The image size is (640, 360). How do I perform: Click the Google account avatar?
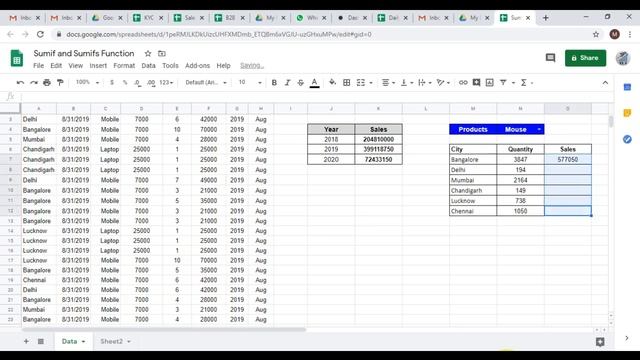622,58
